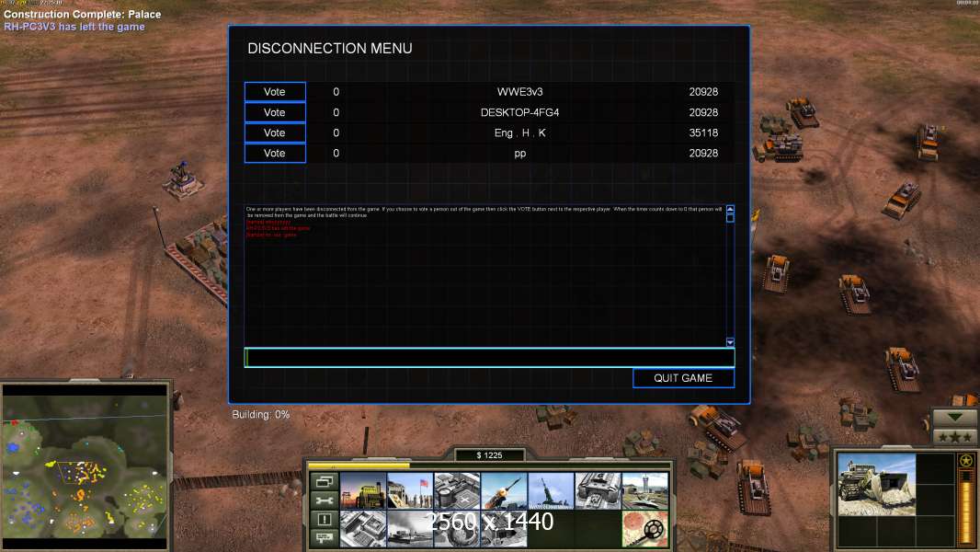
Task: Click player name pp
Action: [x=520, y=153]
